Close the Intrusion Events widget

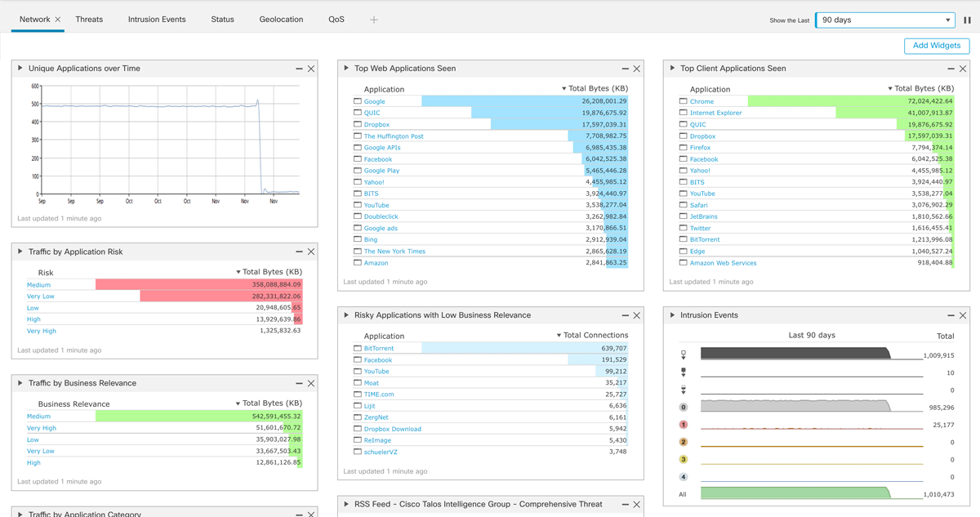[x=963, y=315]
